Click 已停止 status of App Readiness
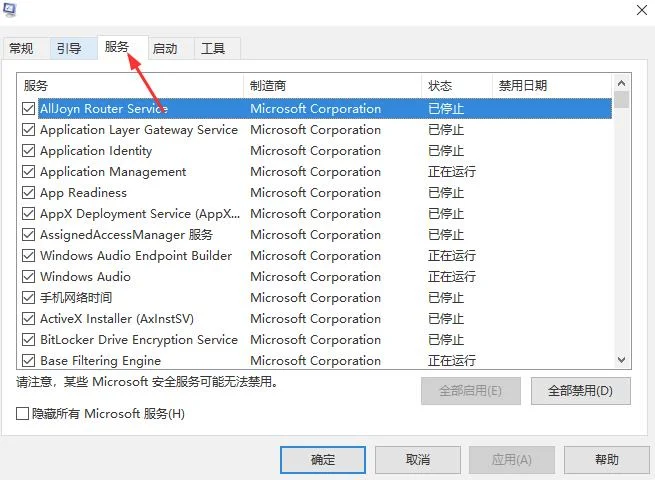Screen dimensions: 655x480 pyautogui.click(x=446, y=193)
